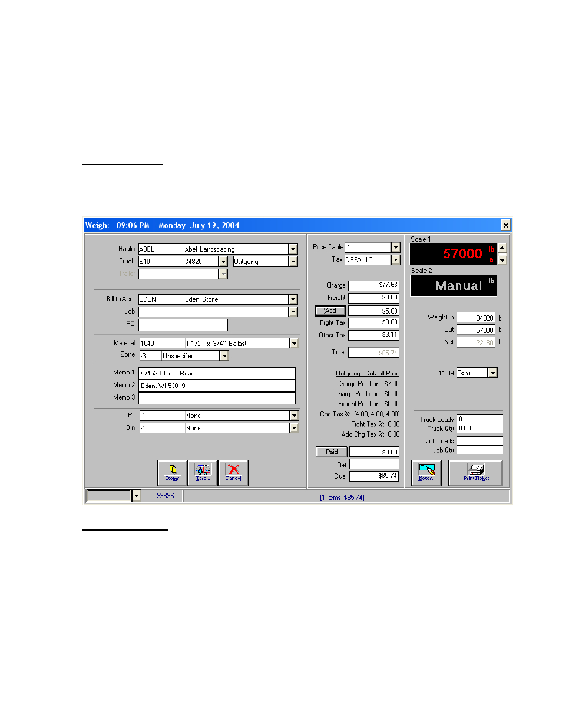Click the Scale 2 Manual display
562x728 pixels.
(454, 286)
